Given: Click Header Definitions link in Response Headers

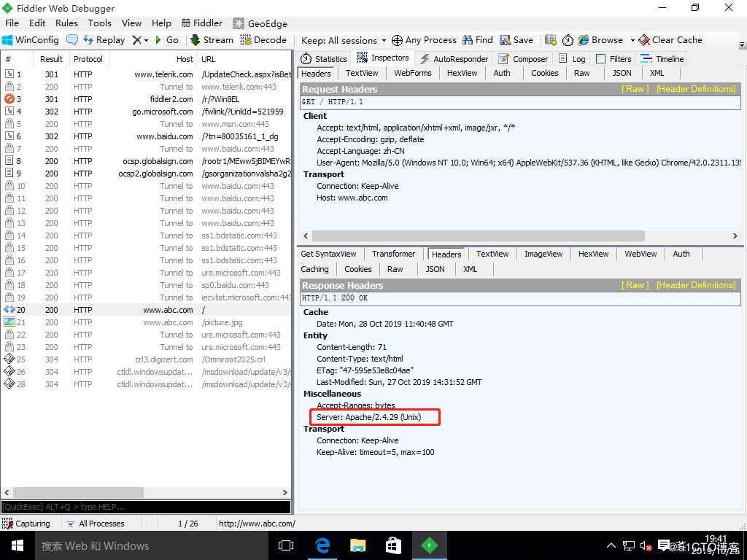Looking at the screenshot, I should pos(695,285).
